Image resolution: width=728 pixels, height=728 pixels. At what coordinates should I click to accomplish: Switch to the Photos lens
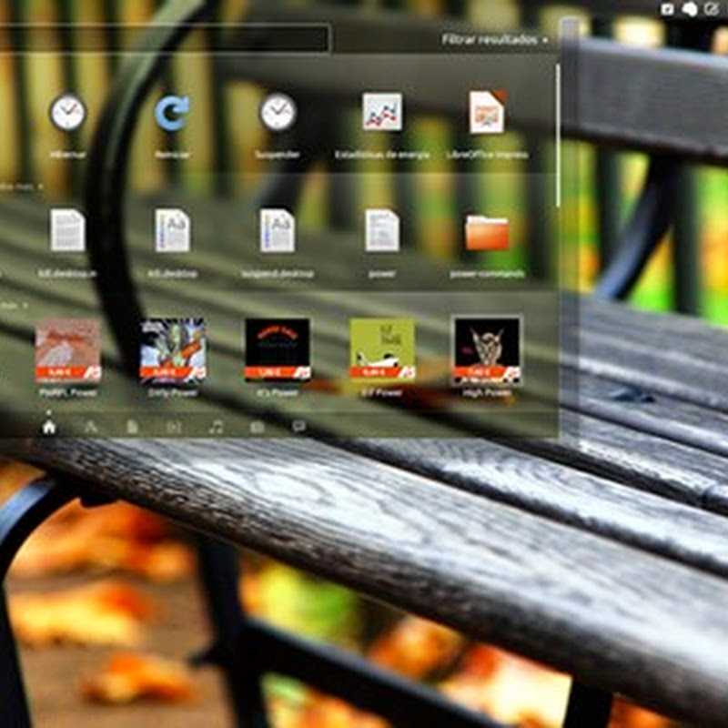point(258,427)
